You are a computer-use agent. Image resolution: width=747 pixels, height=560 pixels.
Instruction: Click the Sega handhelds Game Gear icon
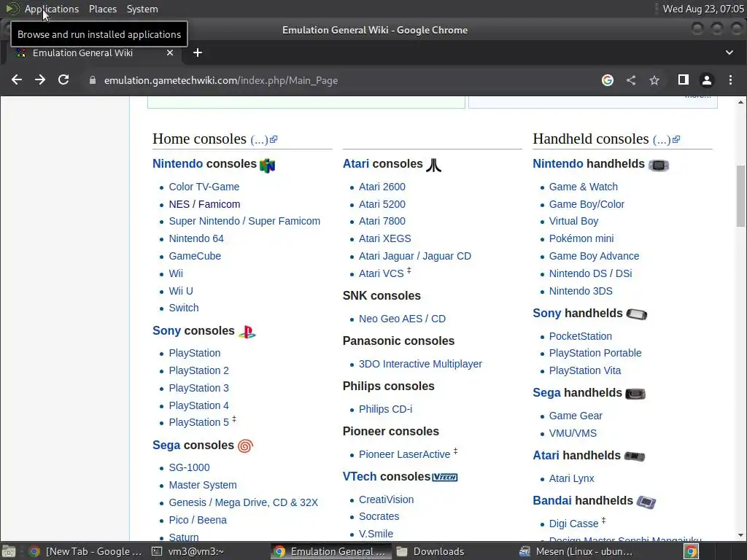[635, 394]
